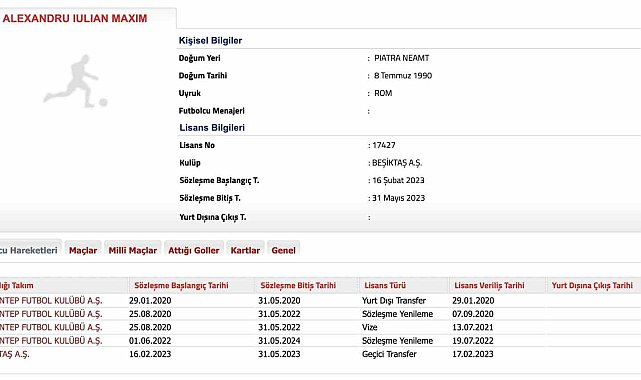The width and height of the screenshot is (641, 380).
Task: Click the Yurt Dışına Çıkış T. label
Action: [x=213, y=217]
